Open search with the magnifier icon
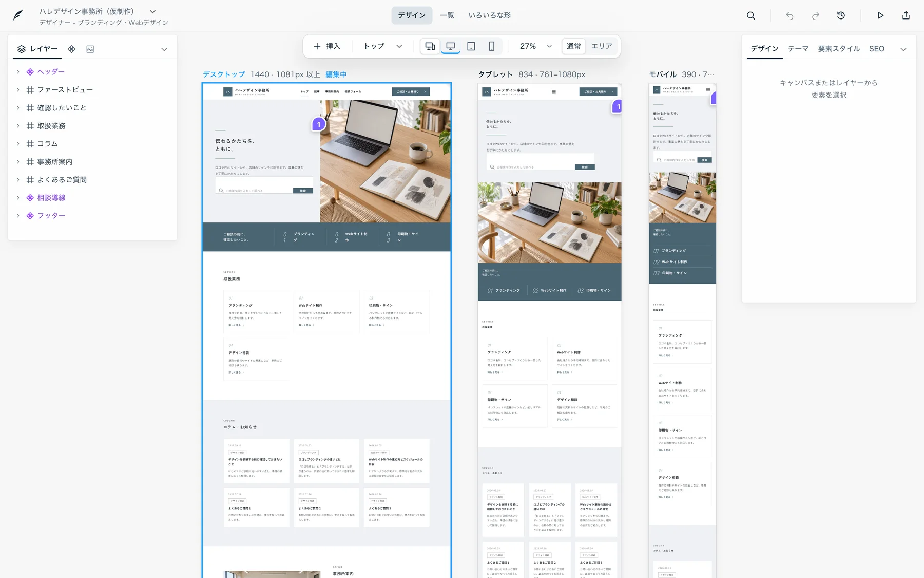The width and height of the screenshot is (924, 578). [x=750, y=15]
